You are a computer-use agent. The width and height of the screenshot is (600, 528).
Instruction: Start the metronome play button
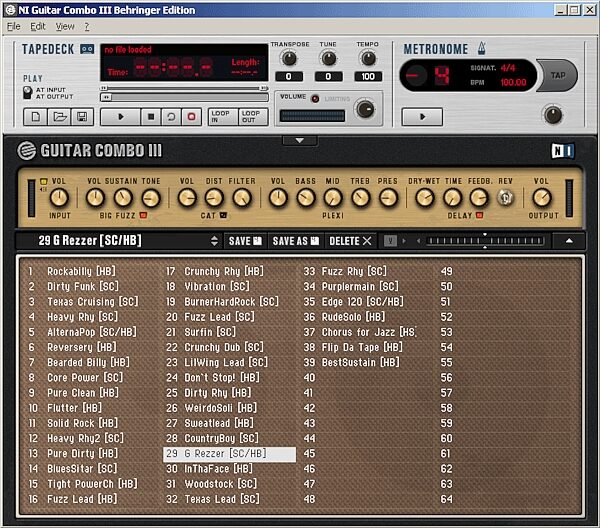[422, 117]
